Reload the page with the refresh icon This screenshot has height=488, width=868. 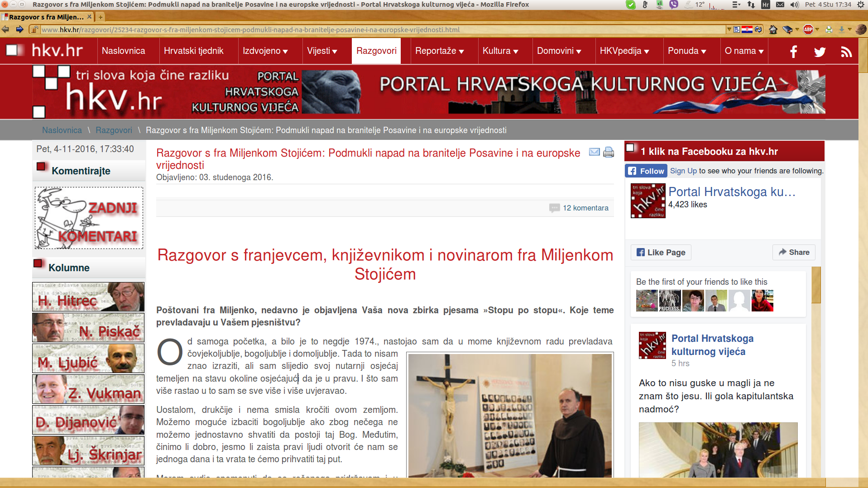(758, 30)
